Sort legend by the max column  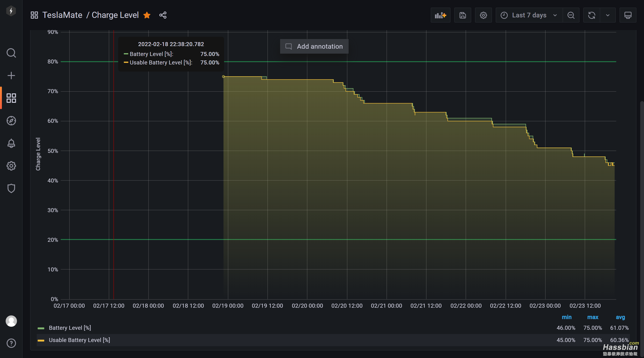(593, 317)
